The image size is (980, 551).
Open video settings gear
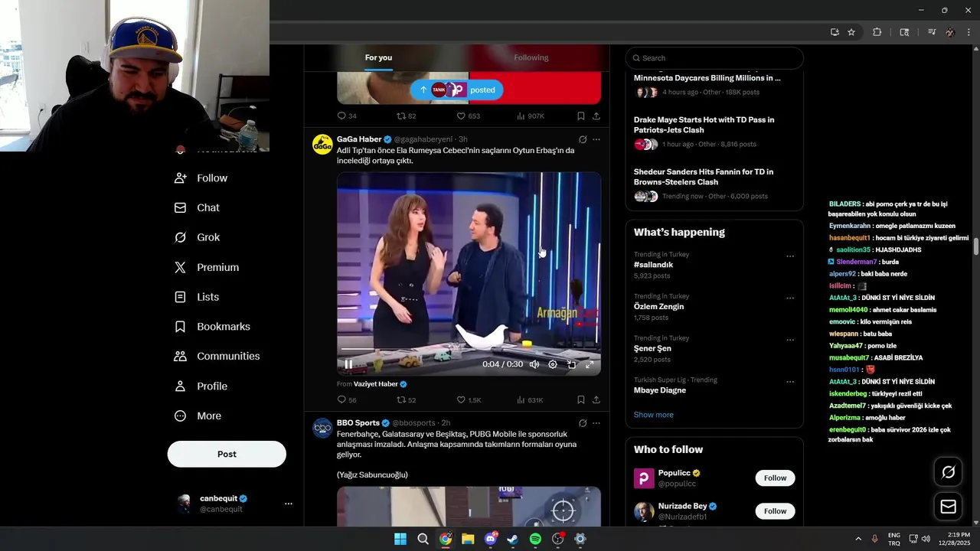coord(553,364)
